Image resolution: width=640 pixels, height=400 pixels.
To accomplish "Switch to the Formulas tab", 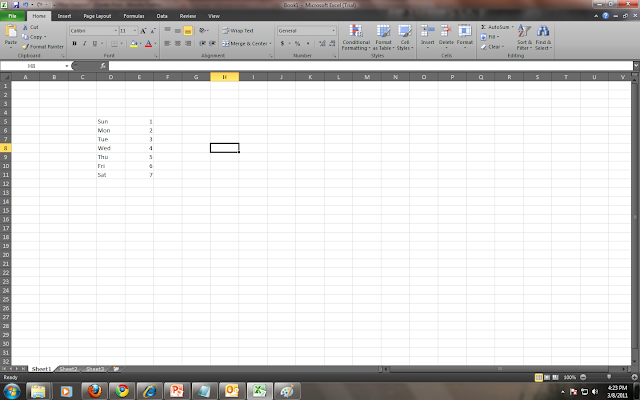I will pos(134,16).
